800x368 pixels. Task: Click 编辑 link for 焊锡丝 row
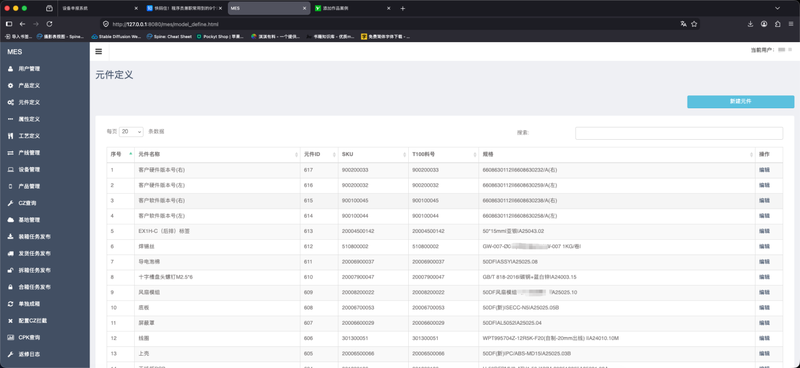click(764, 247)
